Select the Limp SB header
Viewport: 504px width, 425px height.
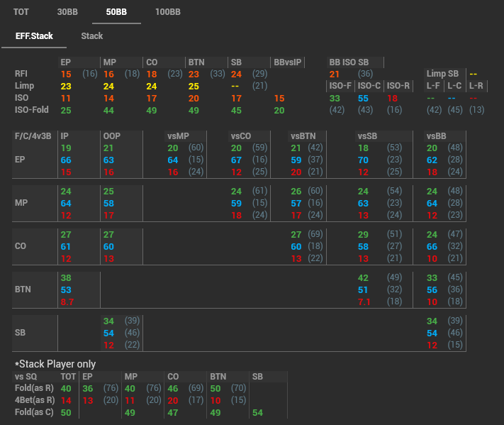442,74
